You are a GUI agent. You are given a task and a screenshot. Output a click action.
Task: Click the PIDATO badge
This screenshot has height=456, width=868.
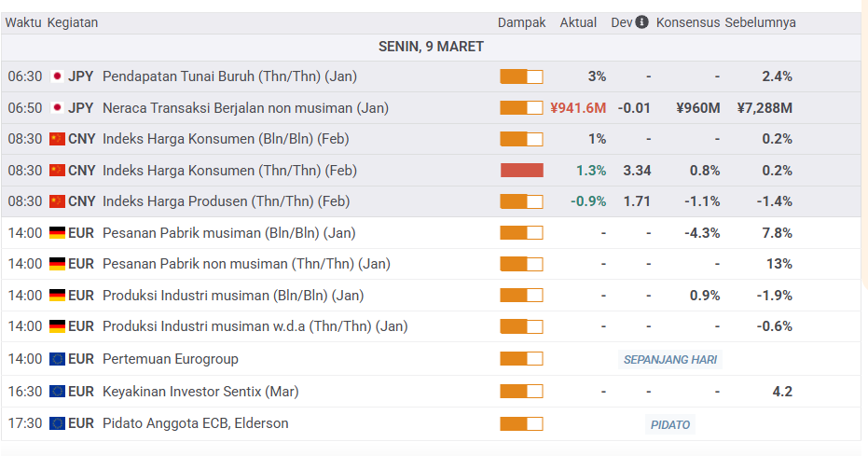(x=670, y=425)
